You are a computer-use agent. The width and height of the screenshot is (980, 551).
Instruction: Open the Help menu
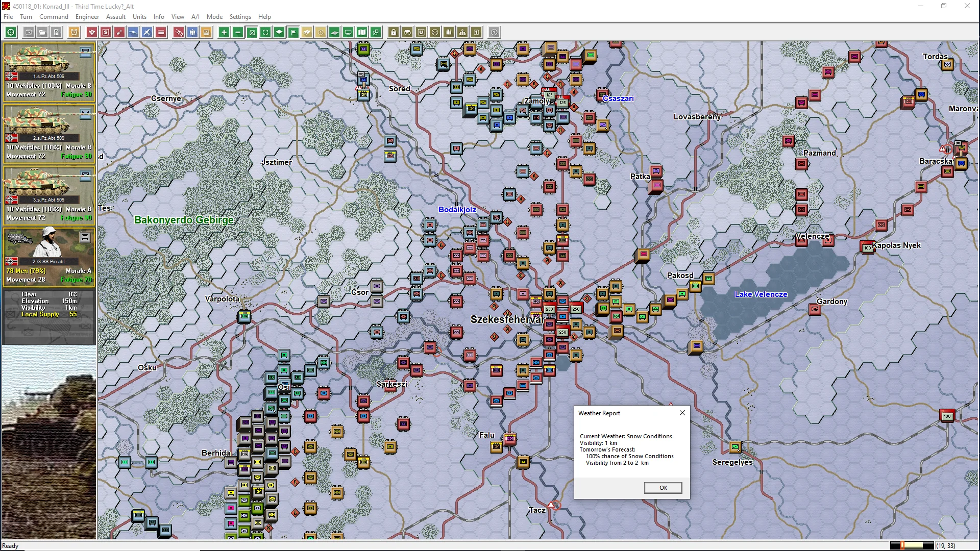[264, 17]
